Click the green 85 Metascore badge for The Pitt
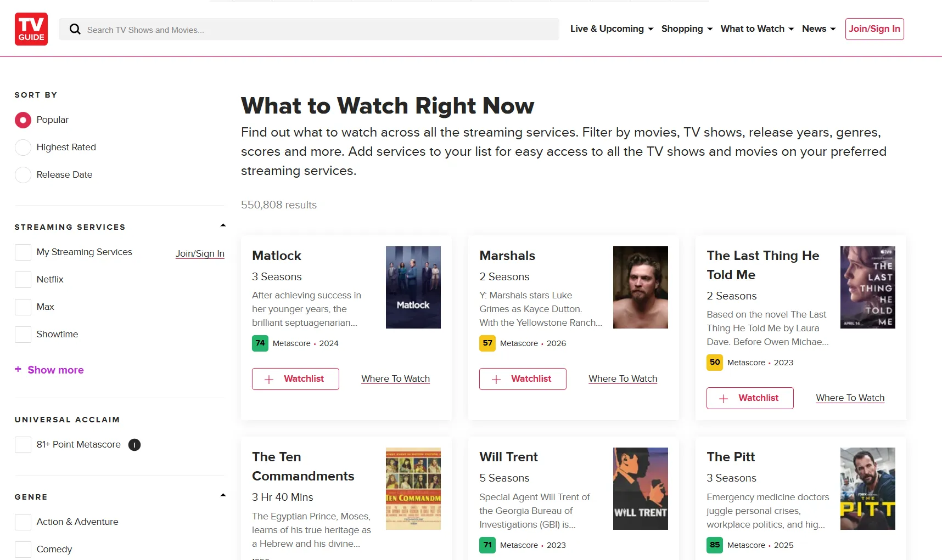 [x=714, y=545]
